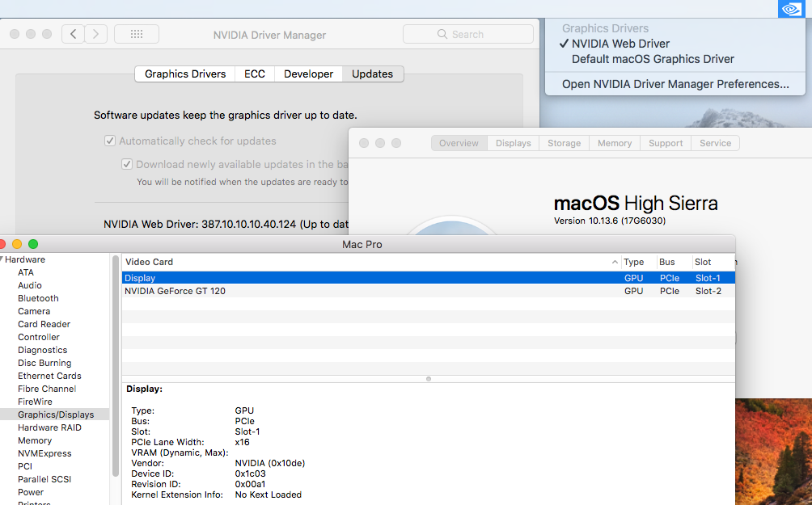Screen dimensions: 812x505
Task: Toggle Download newly available updates checkbox
Action: (127, 164)
